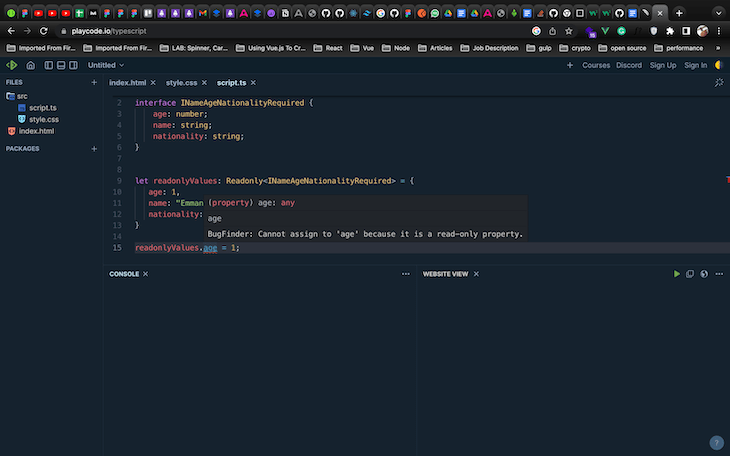Switch to the index.html editor tab

point(128,83)
